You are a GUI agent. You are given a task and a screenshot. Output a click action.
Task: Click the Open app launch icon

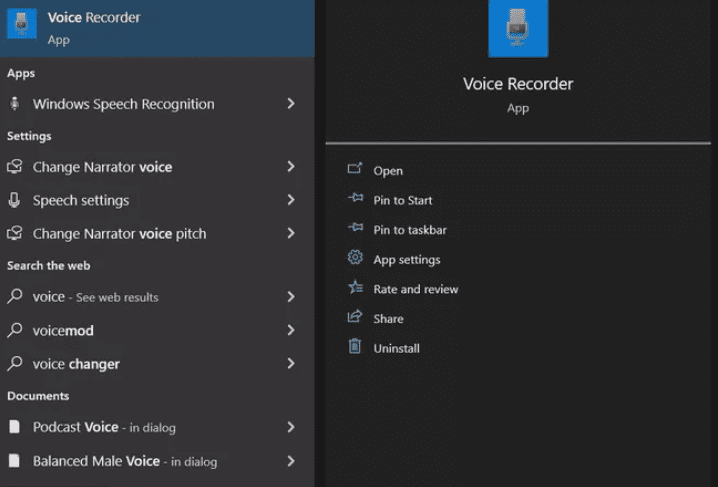coord(355,170)
